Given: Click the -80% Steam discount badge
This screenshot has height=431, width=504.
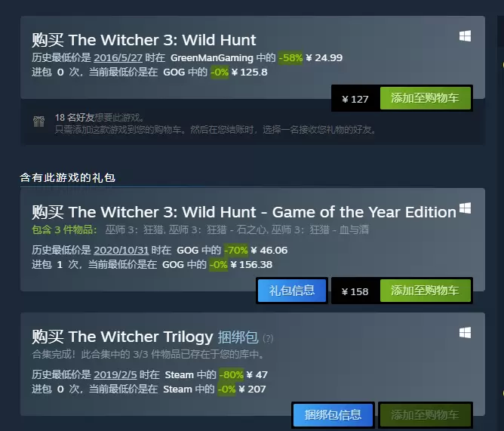Looking at the screenshot, I should (x=232, y=374).
